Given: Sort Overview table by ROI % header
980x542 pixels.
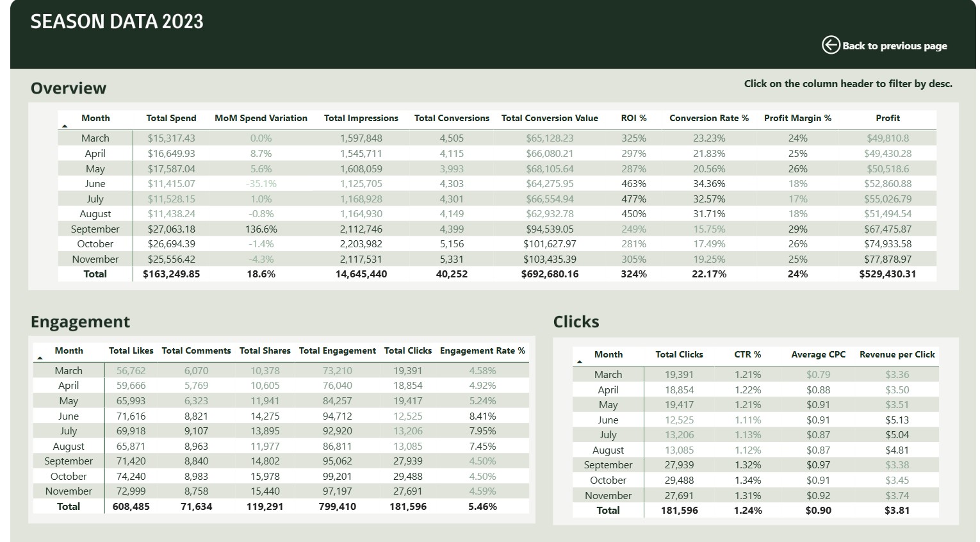Looking at the screenshot, I should [x=633, y=118].
